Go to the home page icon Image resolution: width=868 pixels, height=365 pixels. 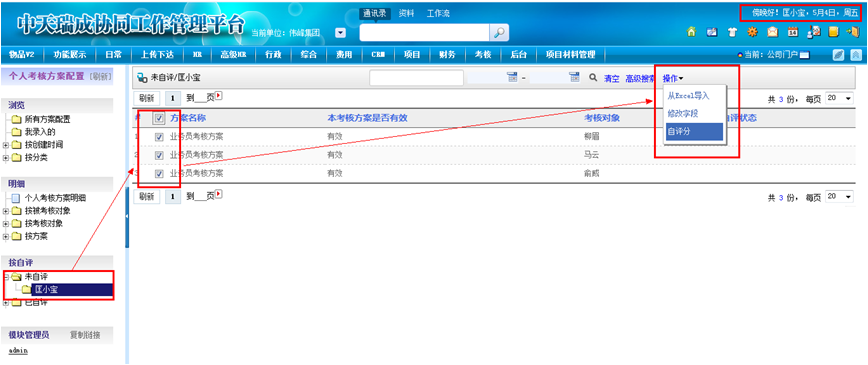click(691, 32)
